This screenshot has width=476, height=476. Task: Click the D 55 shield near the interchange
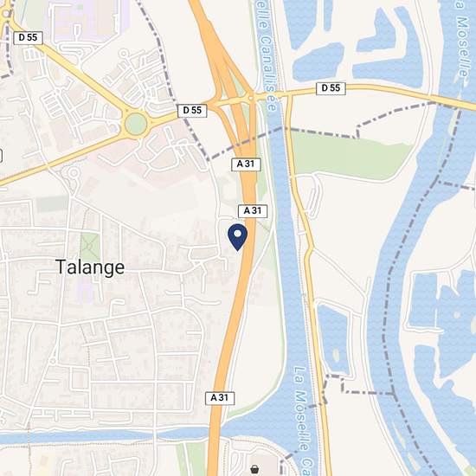192,111
